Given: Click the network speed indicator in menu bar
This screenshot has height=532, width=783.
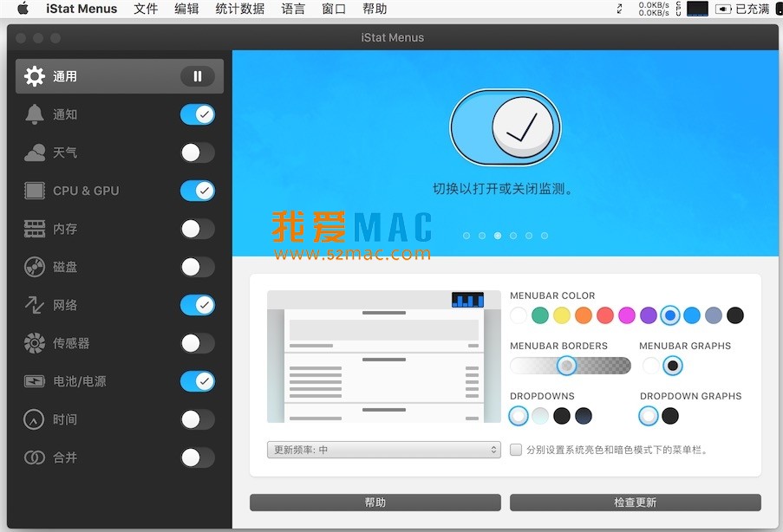Looking at the screenshot, I should pos(653,9).
